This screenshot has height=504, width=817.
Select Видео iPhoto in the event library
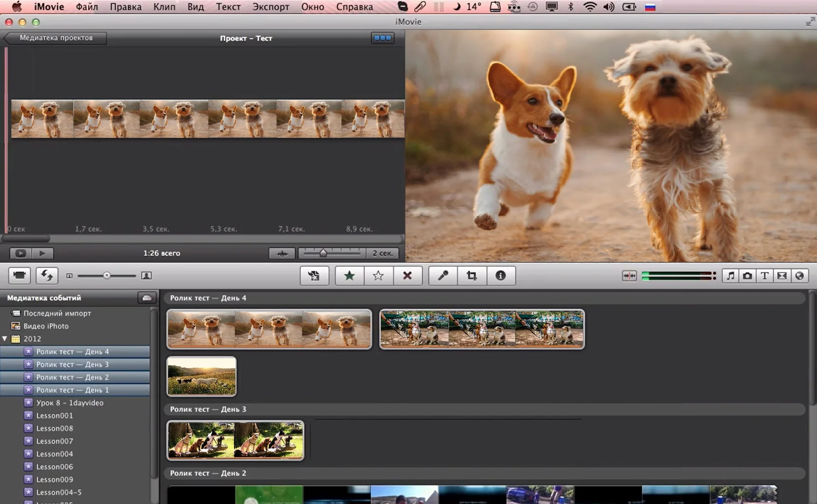coord(46,326)
